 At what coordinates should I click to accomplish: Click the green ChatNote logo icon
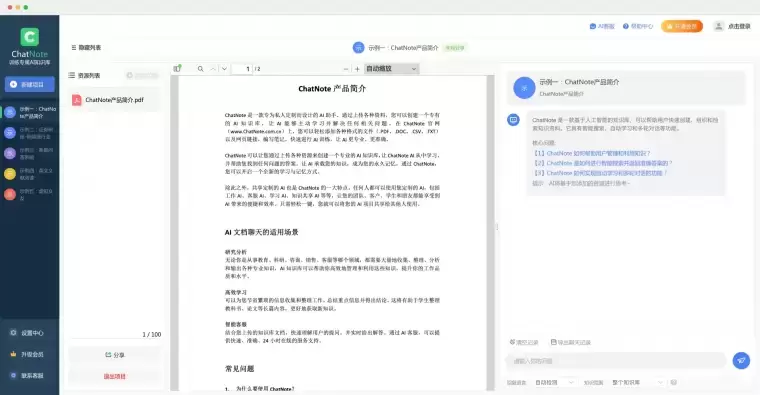point(30,37)
